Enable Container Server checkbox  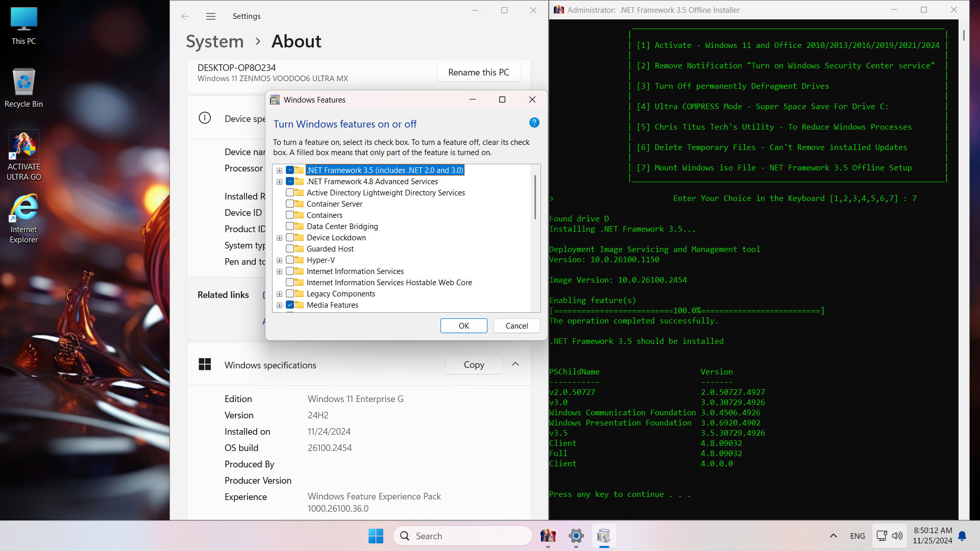click(x=290, y=204)
